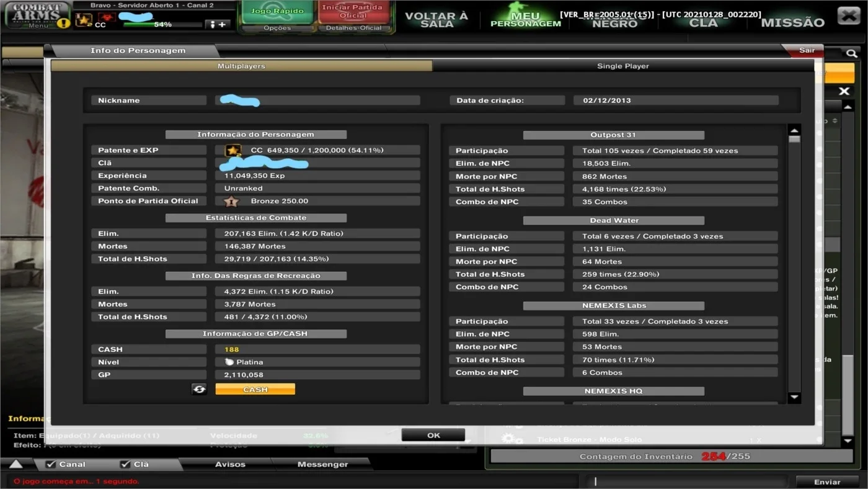Switch to Single Player tab
868x489 pixels.
(623, 66)
